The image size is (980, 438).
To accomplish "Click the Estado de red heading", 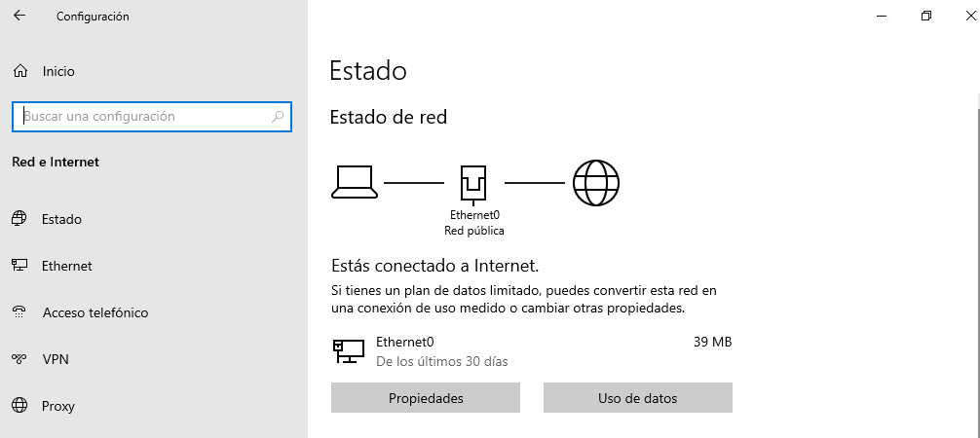I will click(x=389, y=118).
